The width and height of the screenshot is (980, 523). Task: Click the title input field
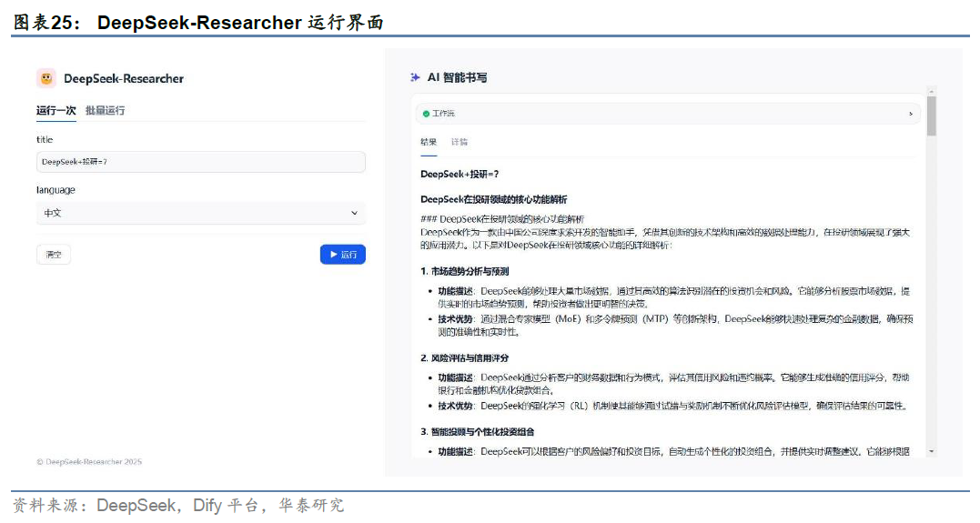(x=200, y=162)
